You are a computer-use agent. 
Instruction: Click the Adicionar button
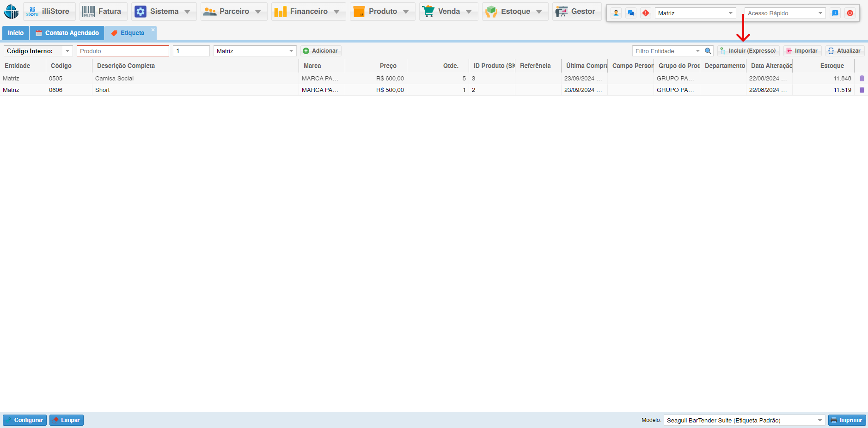tap(320, 51)
